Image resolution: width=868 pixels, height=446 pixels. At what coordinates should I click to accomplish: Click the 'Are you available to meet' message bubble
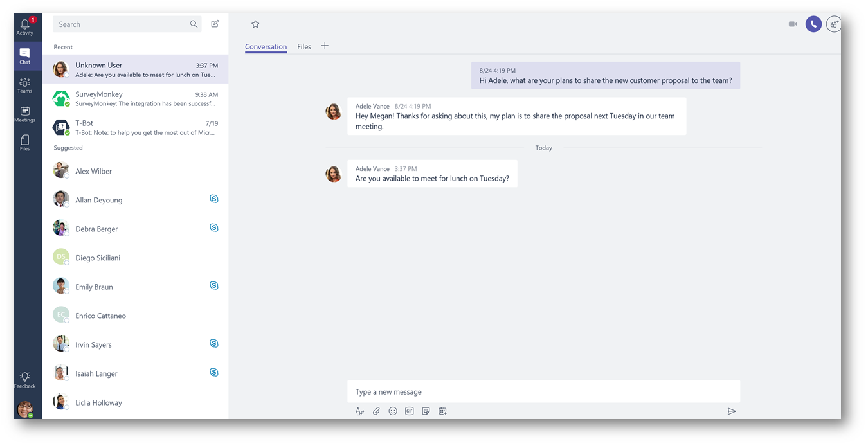[432, 174]
